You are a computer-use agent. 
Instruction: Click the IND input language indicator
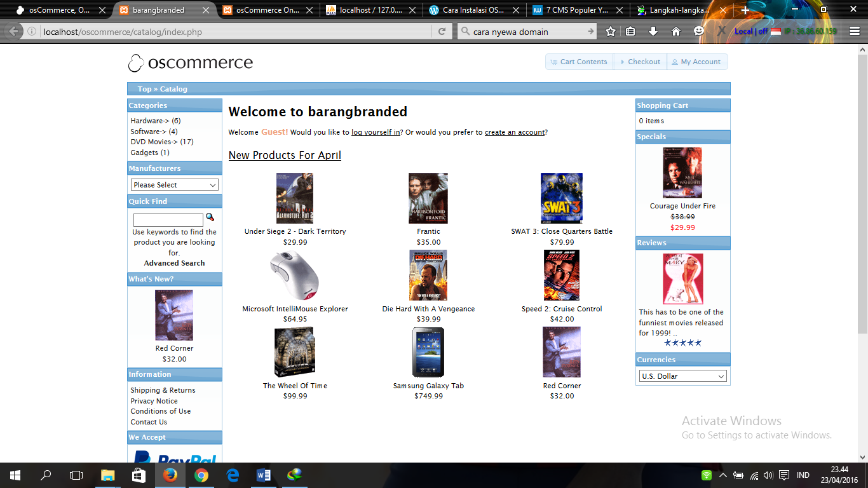click(x=803, y=475)
